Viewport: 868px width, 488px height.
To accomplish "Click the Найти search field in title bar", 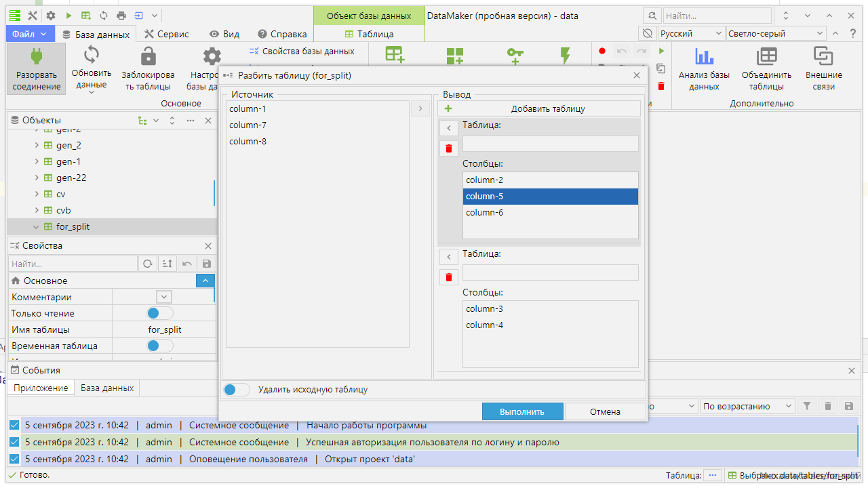I will point(717,15).
